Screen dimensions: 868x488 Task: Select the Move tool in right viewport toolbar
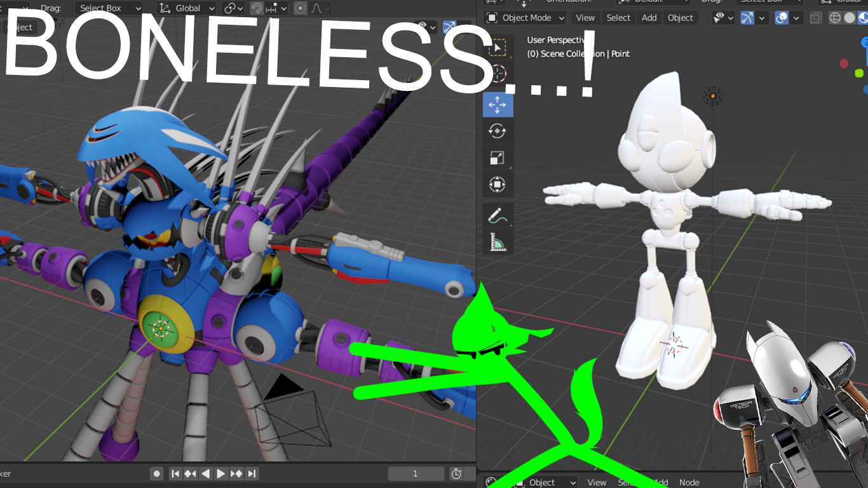(x=498, y=105)
